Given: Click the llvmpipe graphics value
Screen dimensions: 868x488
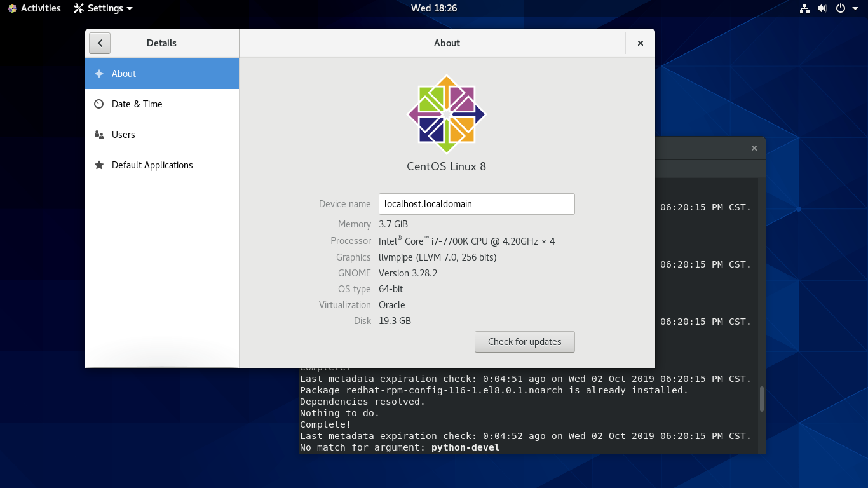Looking at the screenshot, I should (x=438, y=257).
